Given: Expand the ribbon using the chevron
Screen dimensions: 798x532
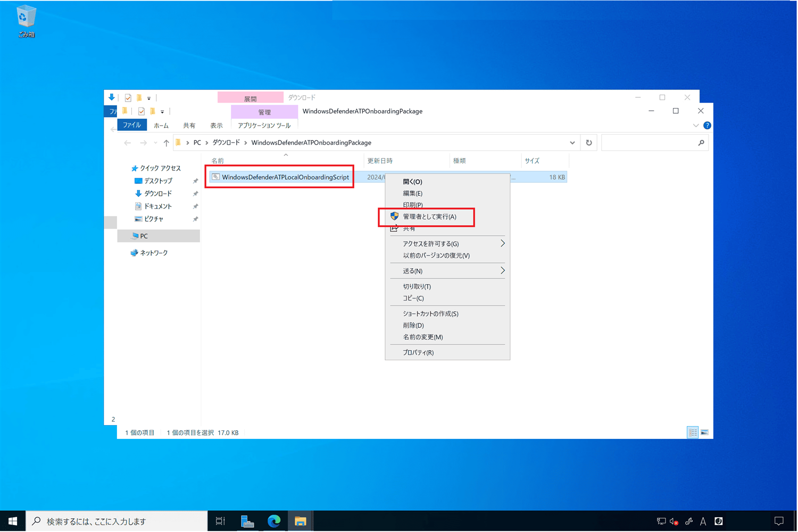Looking at the screenshot, I should (x=696, y=126).
